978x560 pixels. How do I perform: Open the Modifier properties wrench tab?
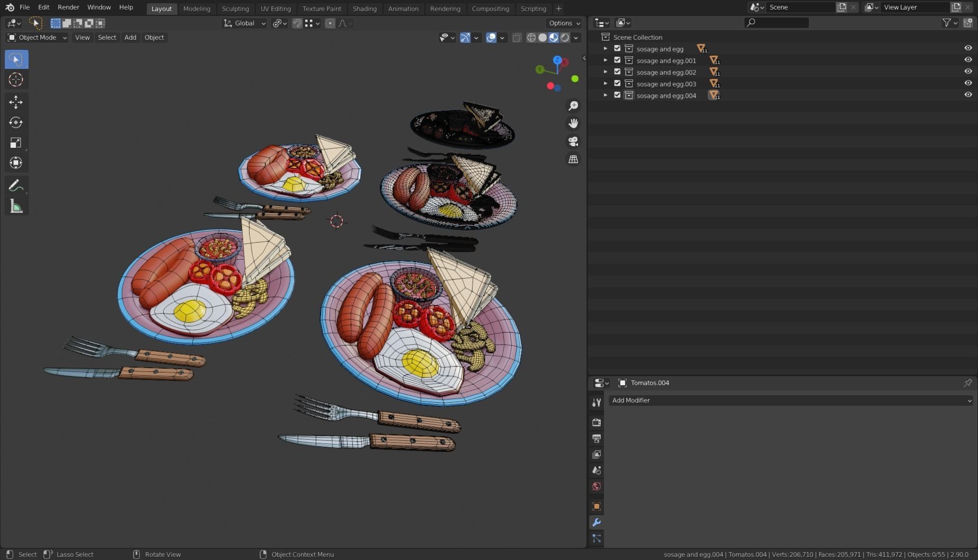[597, 522]
